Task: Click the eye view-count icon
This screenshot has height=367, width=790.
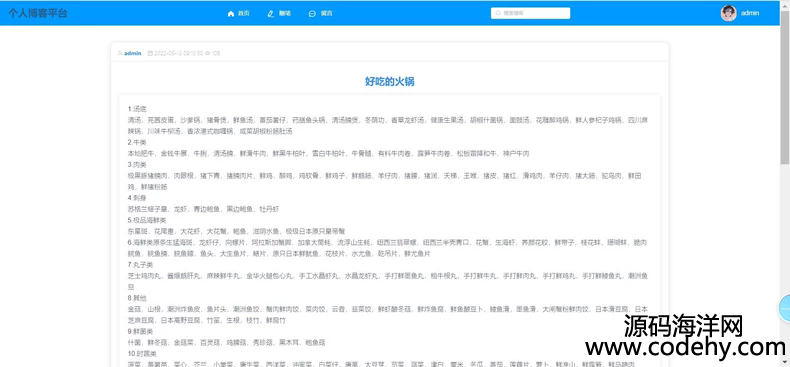Action: point(208,53)
